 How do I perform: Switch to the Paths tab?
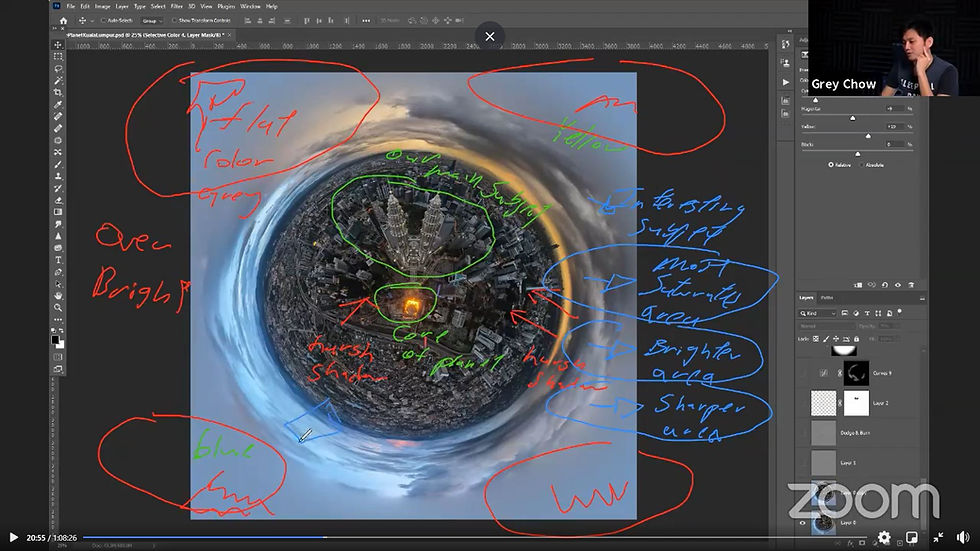(x=827, y=298)
